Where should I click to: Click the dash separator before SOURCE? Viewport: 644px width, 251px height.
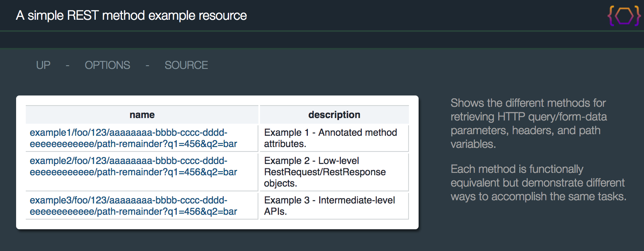[147, 65]
